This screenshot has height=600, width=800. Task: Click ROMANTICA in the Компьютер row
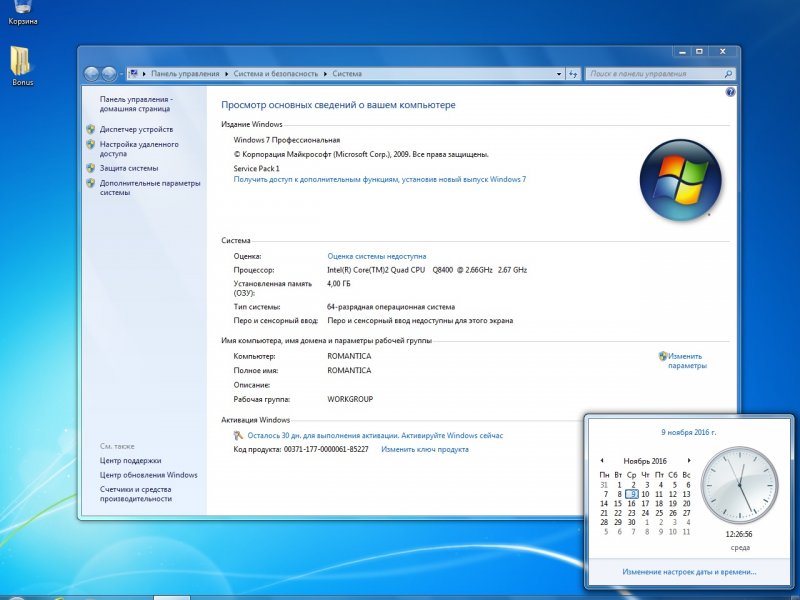(349, 356)
